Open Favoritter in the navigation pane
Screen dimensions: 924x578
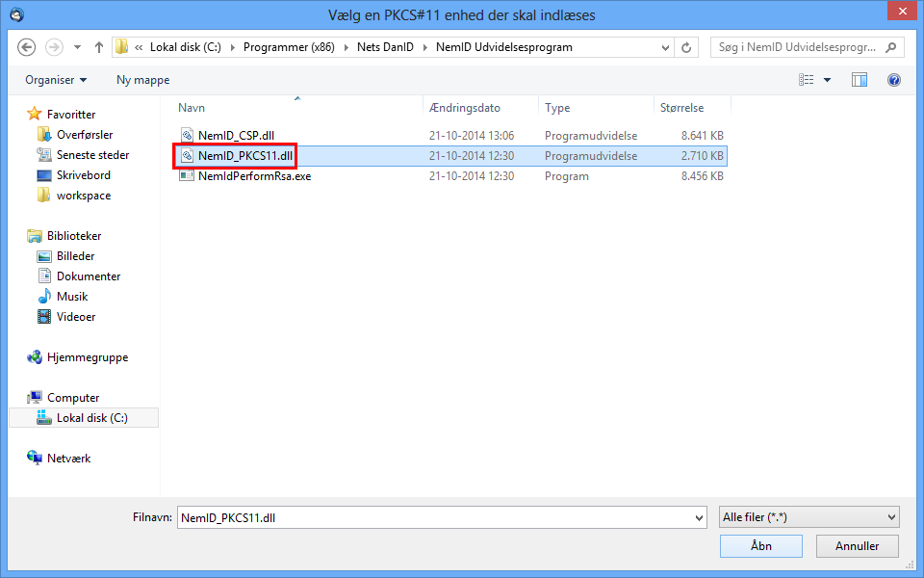(70, 115)
